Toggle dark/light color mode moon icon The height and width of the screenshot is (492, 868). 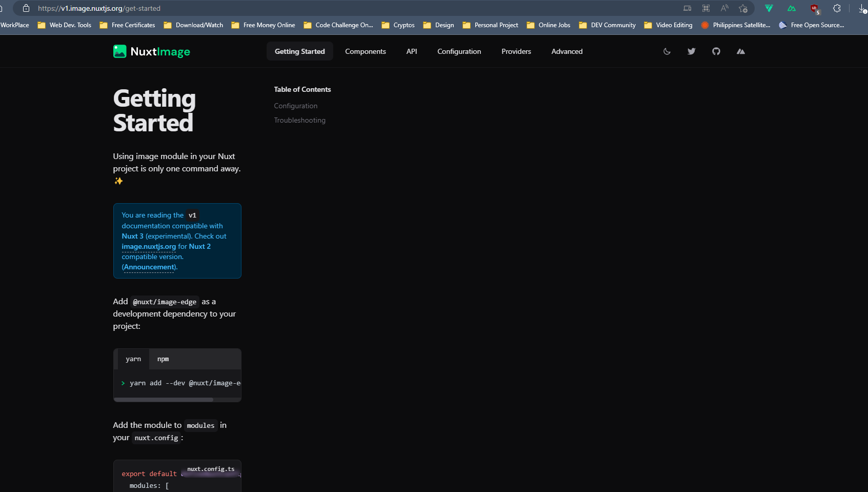(x=667, y=51)
